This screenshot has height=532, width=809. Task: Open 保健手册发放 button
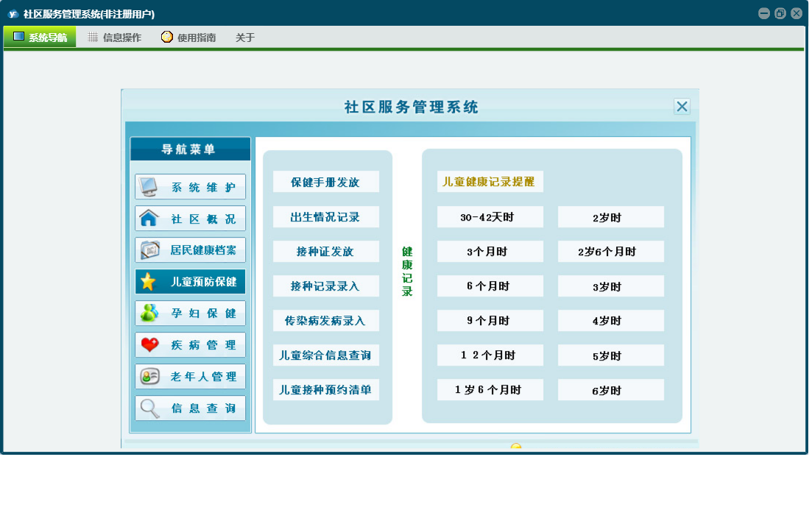tap(325, 182)
